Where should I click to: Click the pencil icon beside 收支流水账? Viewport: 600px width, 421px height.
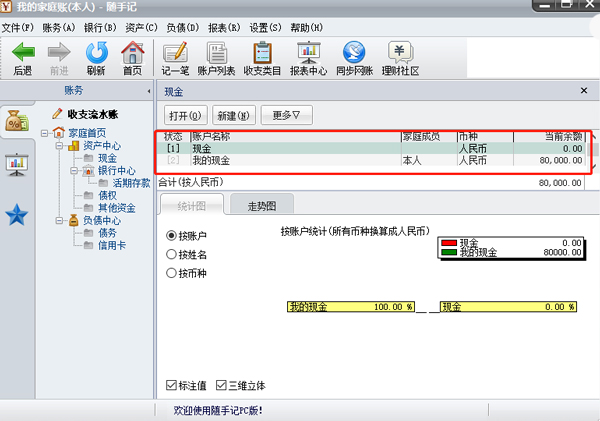click(57, 114)
